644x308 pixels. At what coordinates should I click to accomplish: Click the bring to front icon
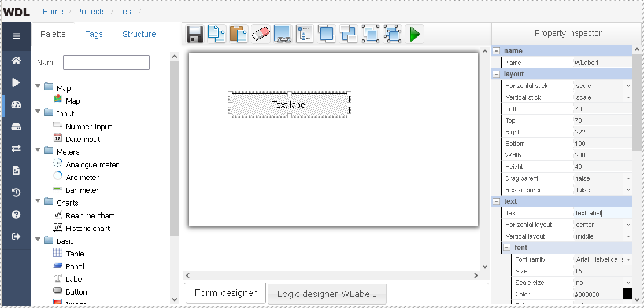(327, 34)
